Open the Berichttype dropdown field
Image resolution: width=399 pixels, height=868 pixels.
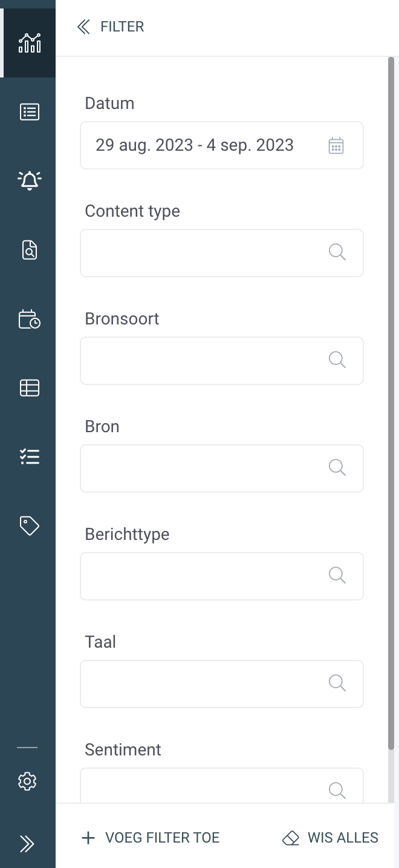point(222,576)
